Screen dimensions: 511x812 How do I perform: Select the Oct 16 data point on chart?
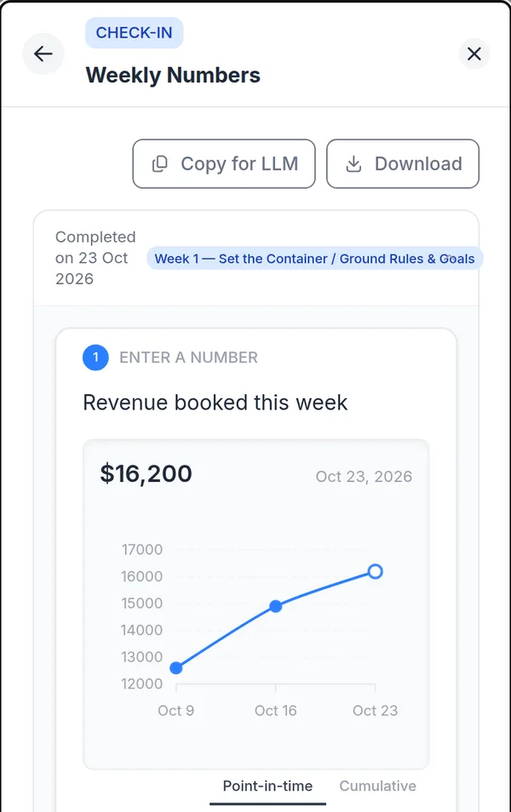pos(276,606)
